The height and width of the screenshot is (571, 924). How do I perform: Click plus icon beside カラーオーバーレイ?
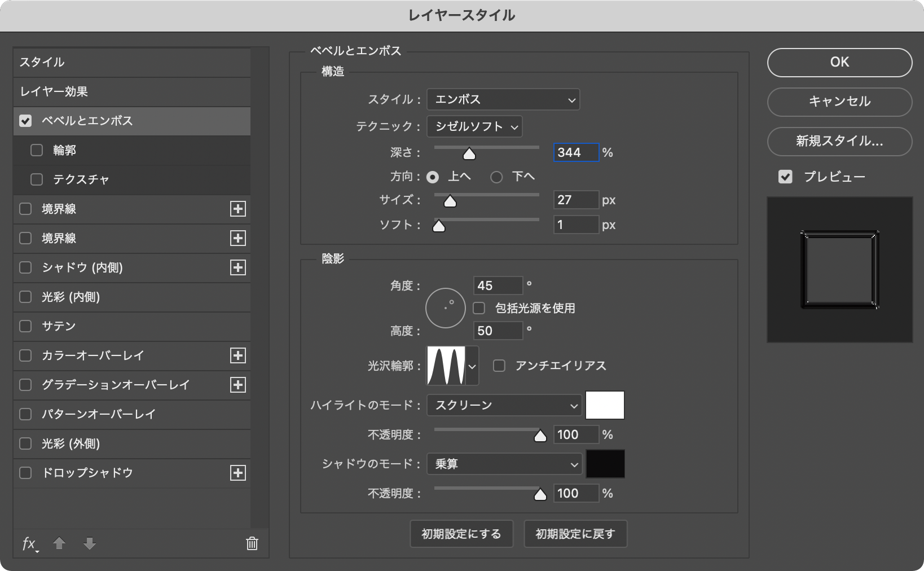click(x=238, y=355)
